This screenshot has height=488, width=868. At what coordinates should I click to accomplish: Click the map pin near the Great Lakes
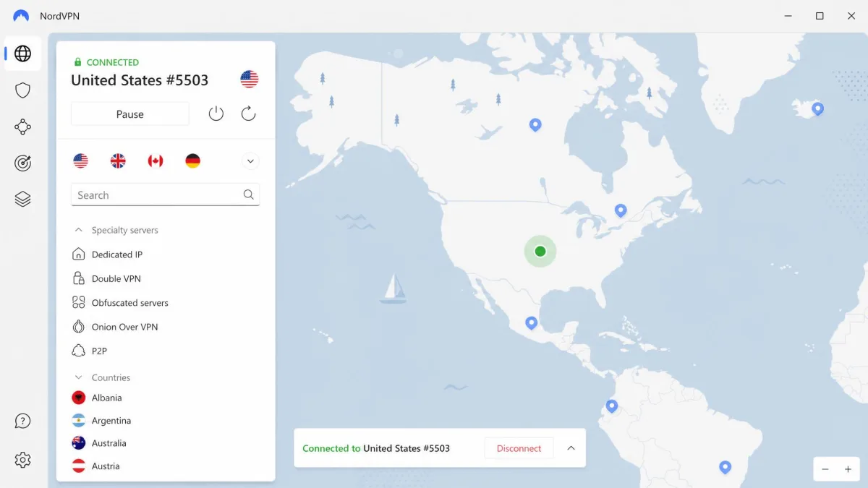[x=621, y=210]
